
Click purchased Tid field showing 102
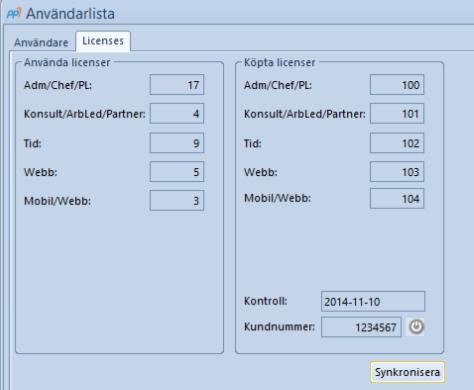[x=397, y=143]
